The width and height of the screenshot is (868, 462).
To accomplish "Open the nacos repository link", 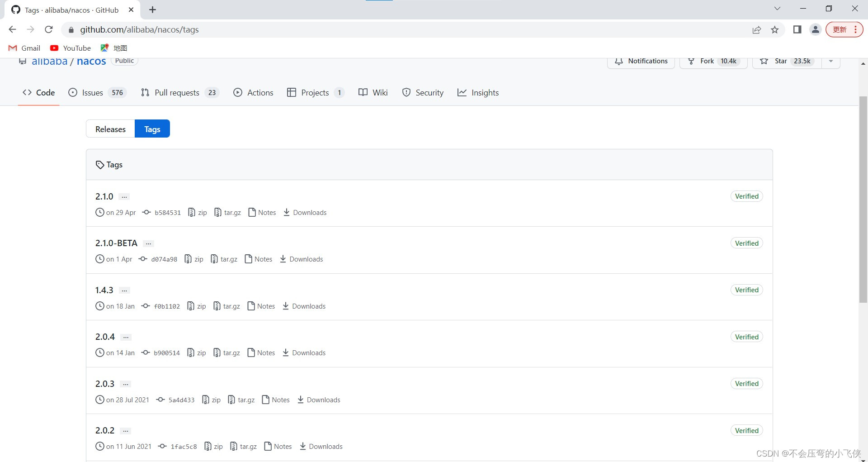I will click(x=91, y=62).
